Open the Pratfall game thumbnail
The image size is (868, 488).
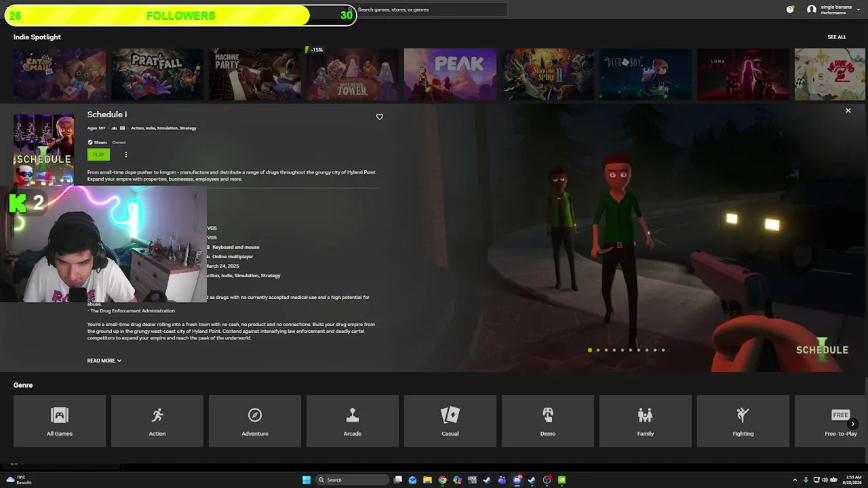[157, 75]
